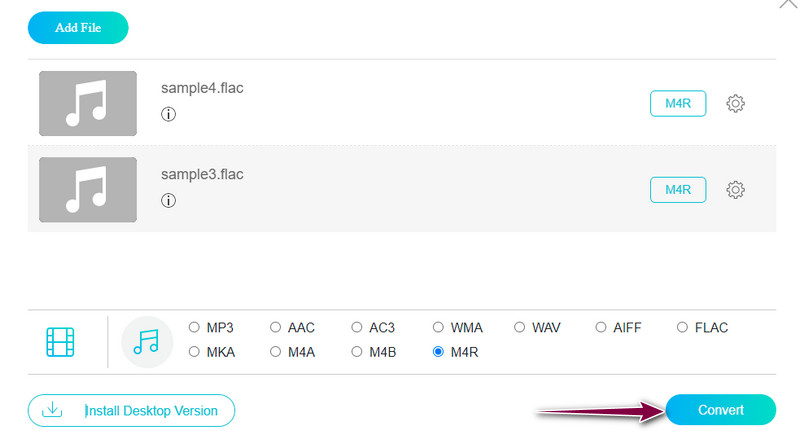The width and height of the screenshot is (800, 444).
Task: Switch to video formats icon
Action: point(61,342)
